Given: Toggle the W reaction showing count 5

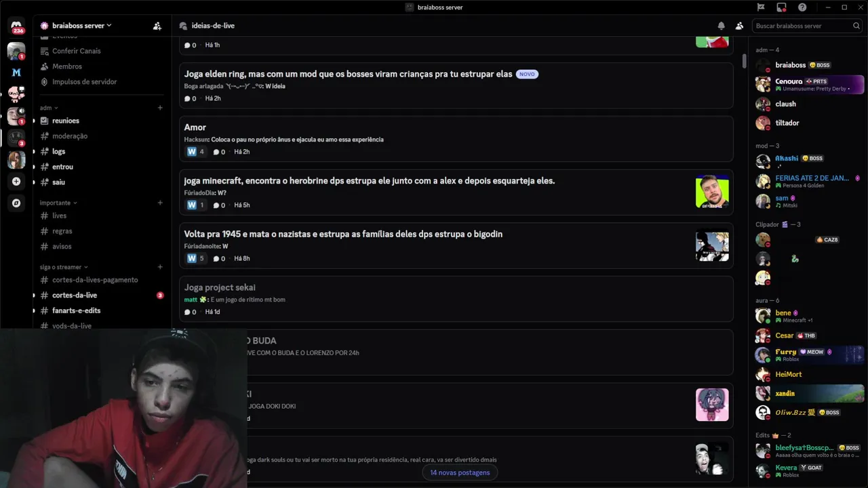Looking at the screenshot, I should [195, 258].
